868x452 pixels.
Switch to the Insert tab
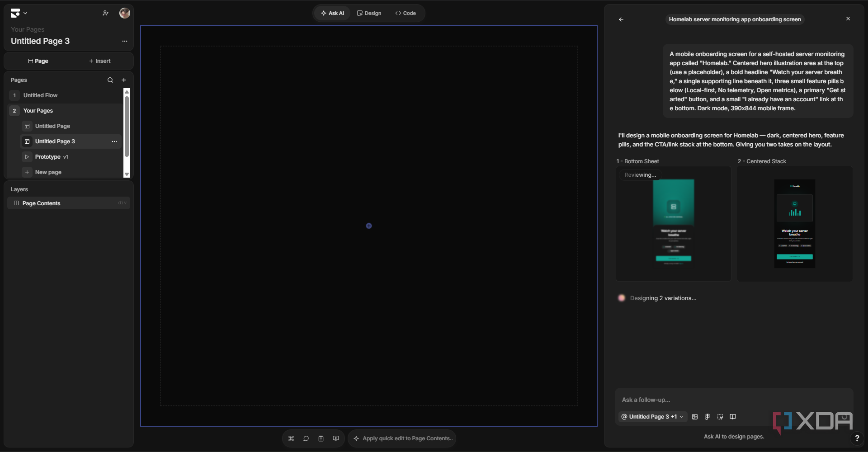pos(99,61)
